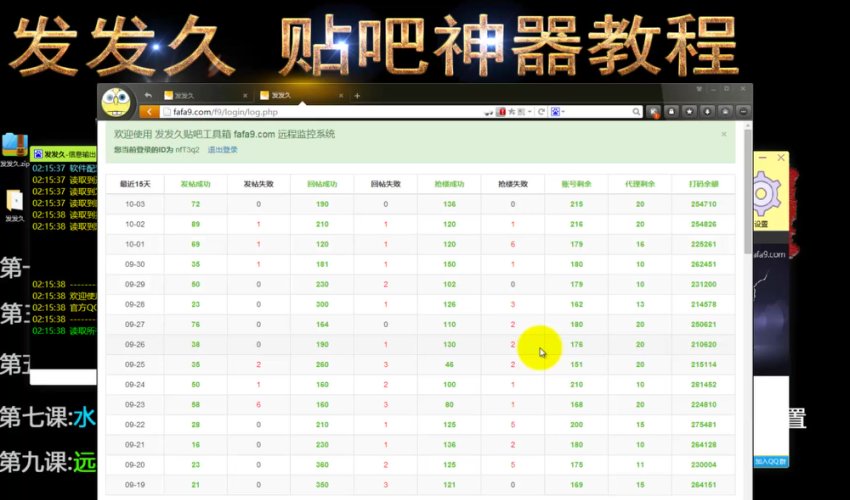The width and height of the screenshot is (850, 500).
Task: Click the 发帖成功 column header
Action: click(196, 184)
